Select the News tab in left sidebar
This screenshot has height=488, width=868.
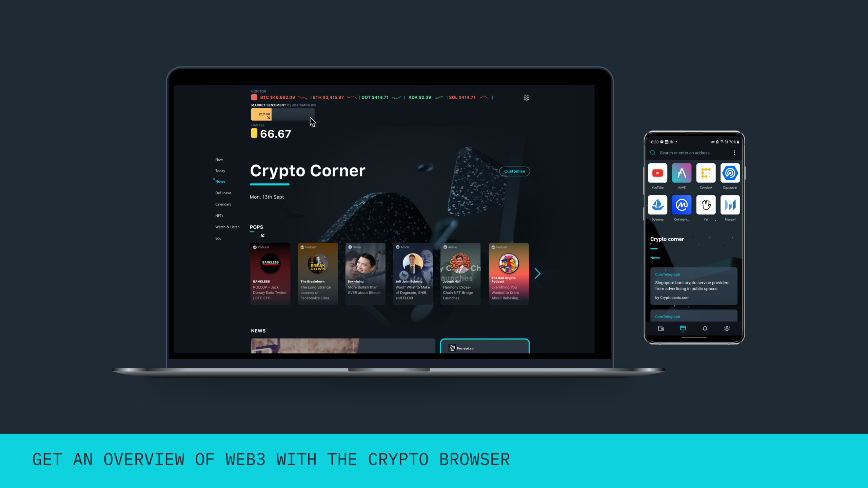(221, 181)
